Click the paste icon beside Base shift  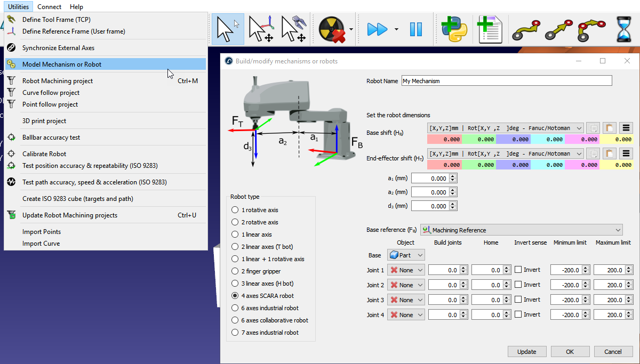coord(609,128)
